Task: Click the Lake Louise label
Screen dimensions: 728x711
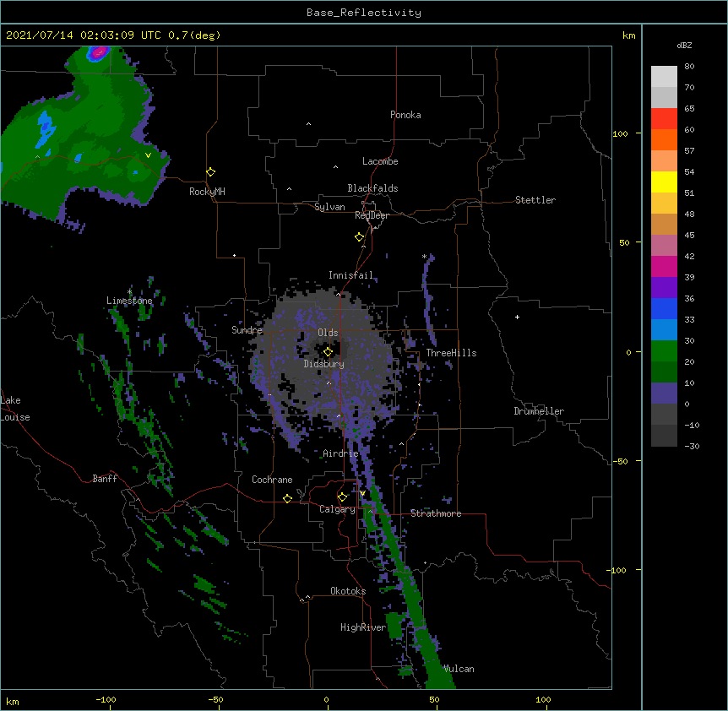Action: [x=15, y=409]
